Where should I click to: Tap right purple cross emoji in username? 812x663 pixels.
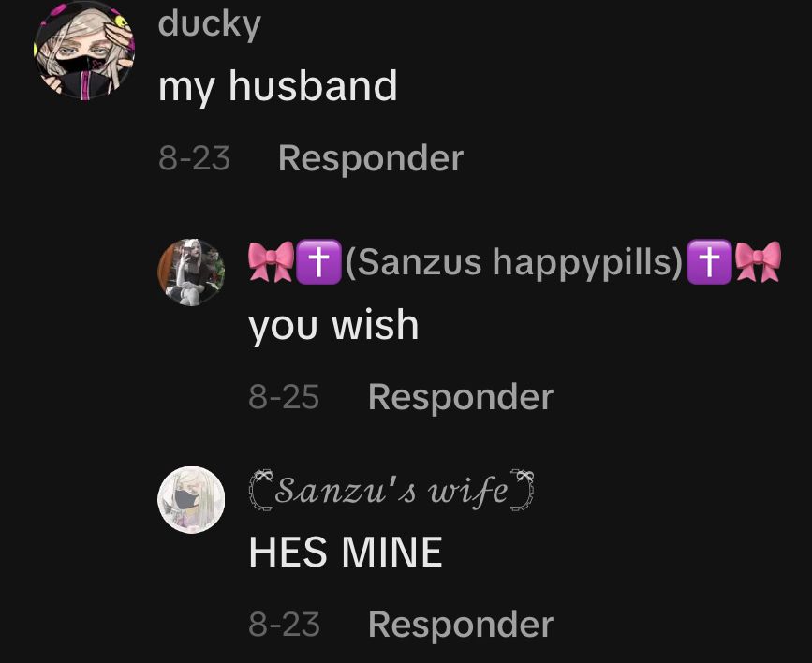709,261
